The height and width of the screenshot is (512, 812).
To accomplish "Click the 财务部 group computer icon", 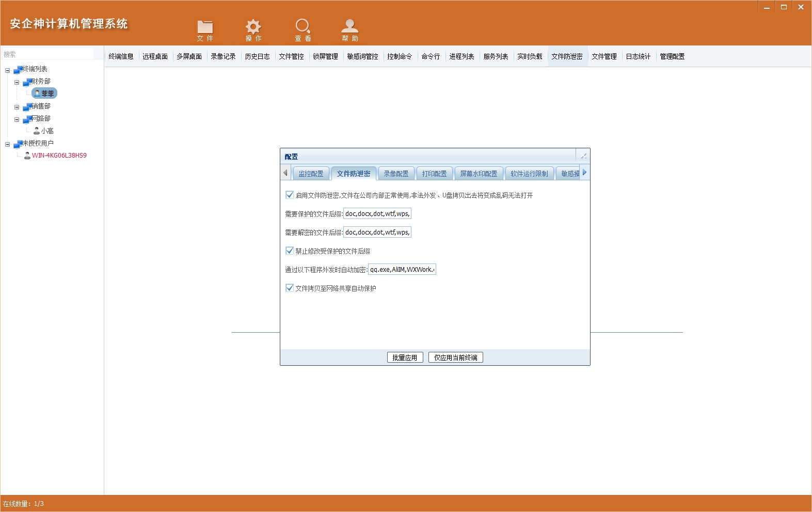I will [x=27, y=82].
